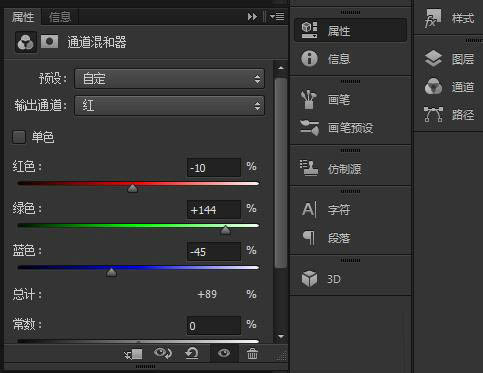483x373 pixels.
Task: Toggle layer visibility eye icon
Action: (x=224, y=353)
